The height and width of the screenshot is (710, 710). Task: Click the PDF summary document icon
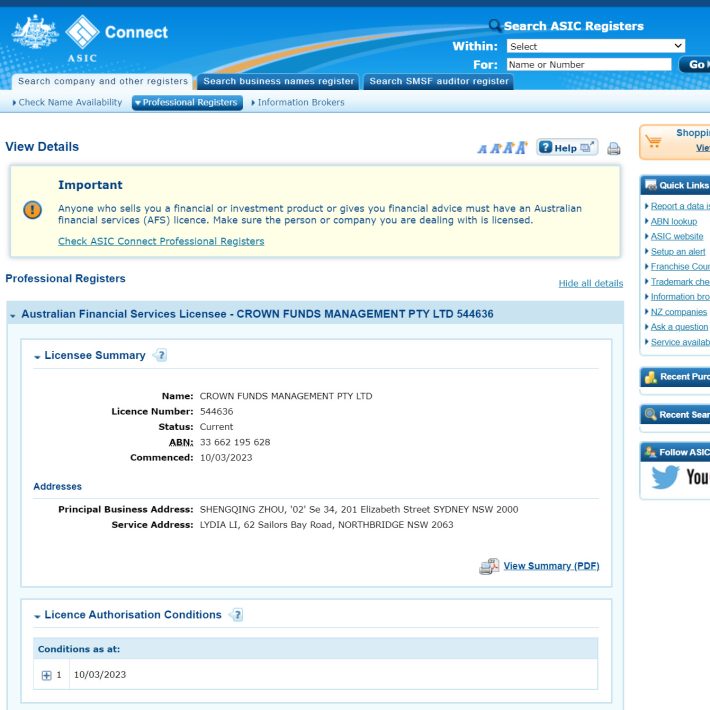[x=488, y=567]
